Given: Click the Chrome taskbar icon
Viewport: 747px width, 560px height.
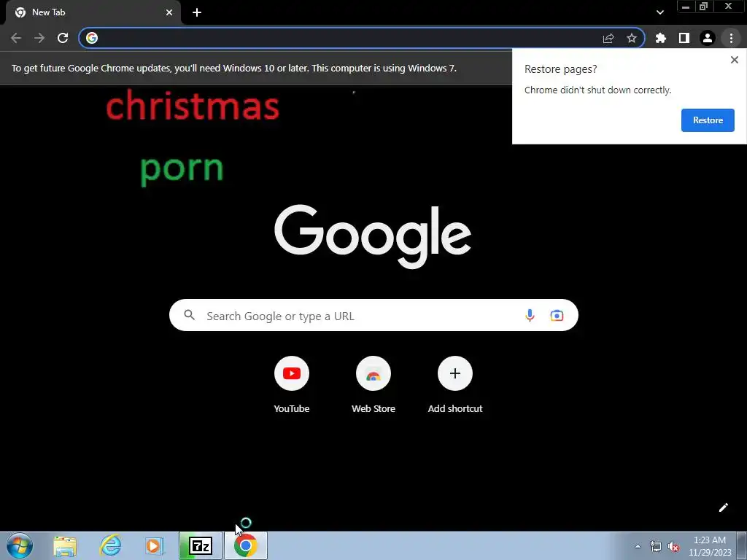Looking at the screenshot, I should click(246, 545).
